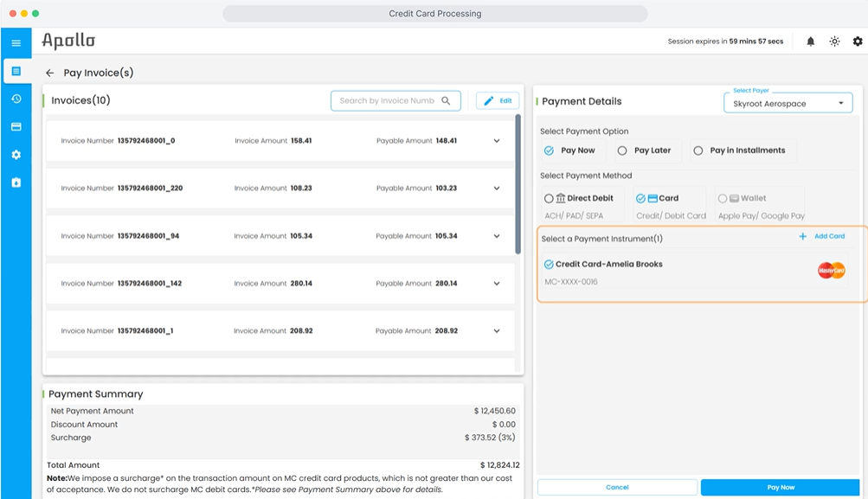Screen dimensions: 868x499
Task: Click the blue Pay Now button
Action: tap(780, 487)
